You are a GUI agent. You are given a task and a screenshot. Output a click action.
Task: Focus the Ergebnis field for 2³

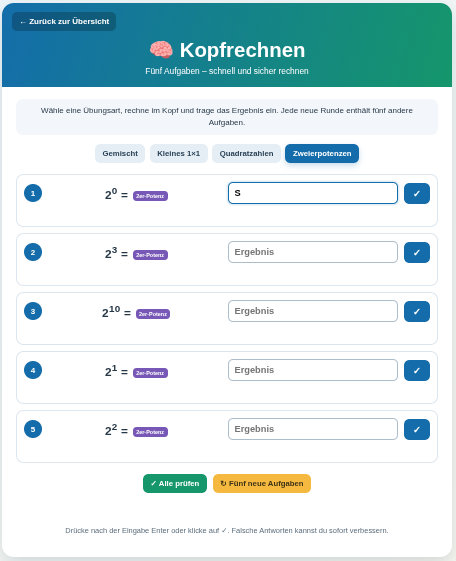[313, 252]
